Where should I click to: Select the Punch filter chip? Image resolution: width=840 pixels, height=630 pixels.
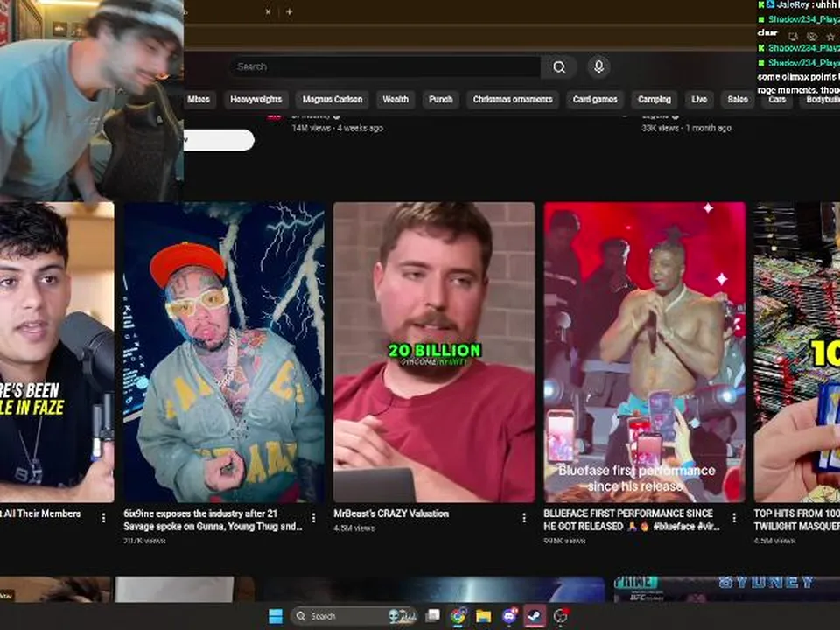[441, 99]
